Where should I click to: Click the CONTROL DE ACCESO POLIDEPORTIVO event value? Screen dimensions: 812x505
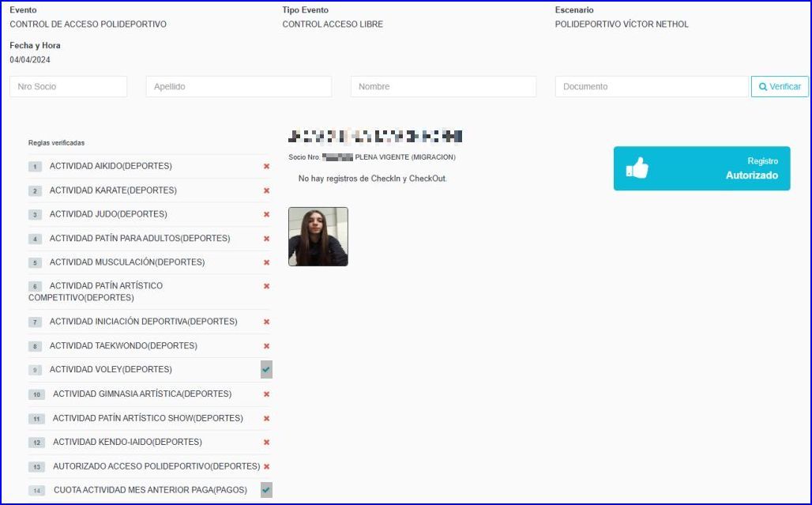coord(88,24)
